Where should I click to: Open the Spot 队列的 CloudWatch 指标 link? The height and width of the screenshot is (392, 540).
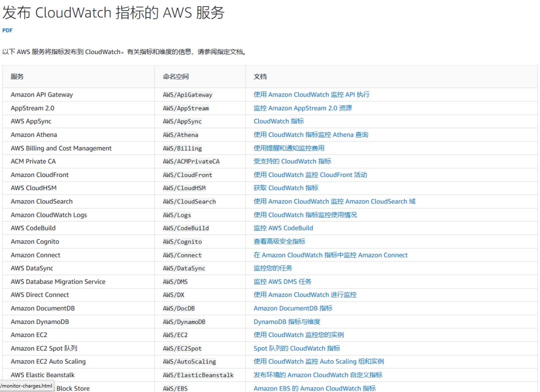coord(296,348)
